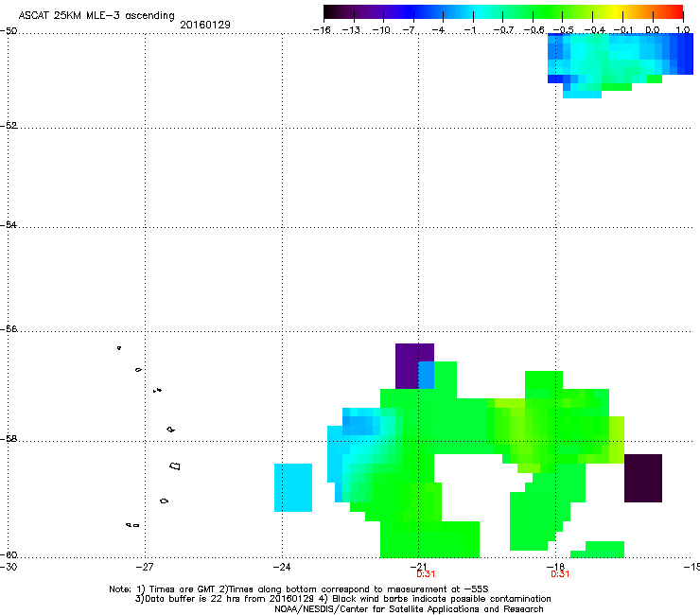Click the title 'ASCAT 25KM MLE-3 ascending'
700x615 pixels.
[x=96, y=15]
